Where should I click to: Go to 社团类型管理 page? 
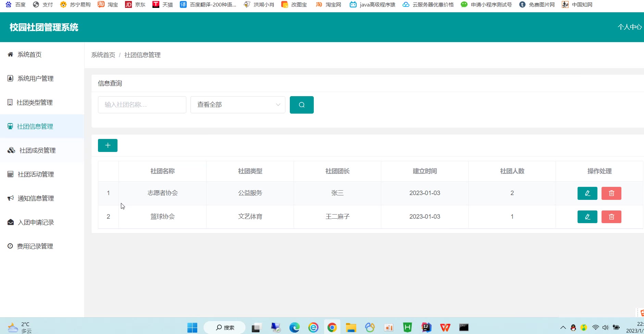tap(34, 103)
